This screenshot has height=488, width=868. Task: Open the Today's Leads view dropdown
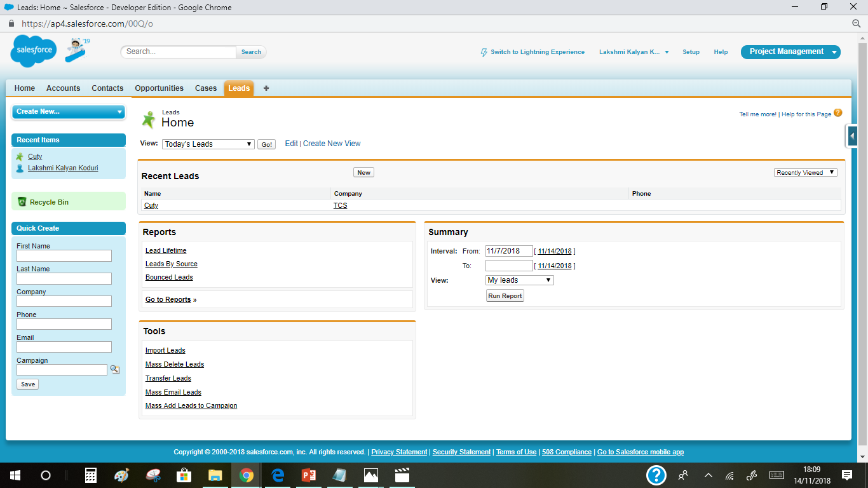pos(208,144)
